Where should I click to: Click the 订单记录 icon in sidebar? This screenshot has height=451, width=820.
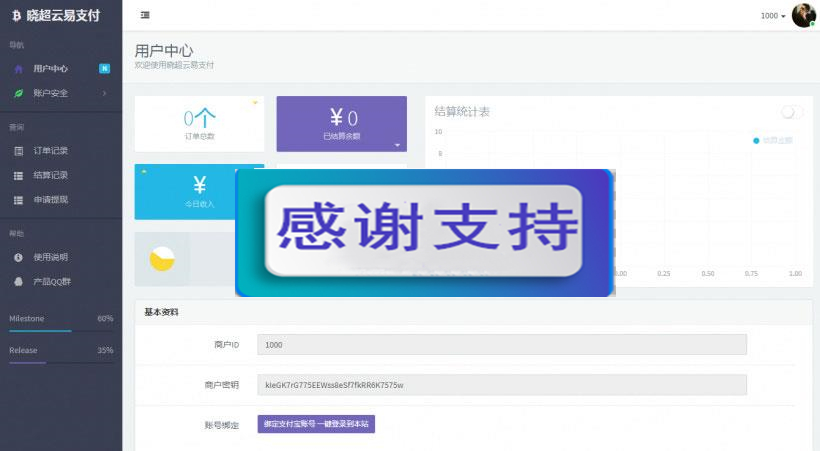tap(18, 151)
